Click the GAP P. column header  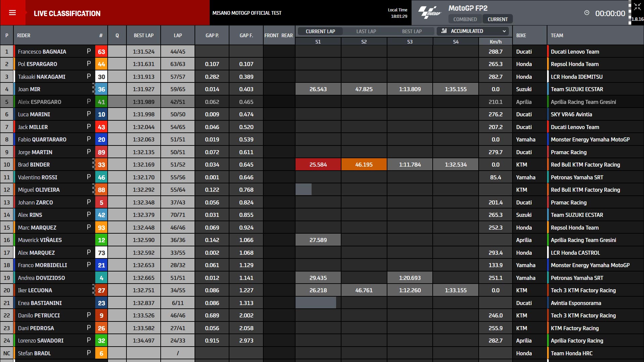tap(212, 35)
